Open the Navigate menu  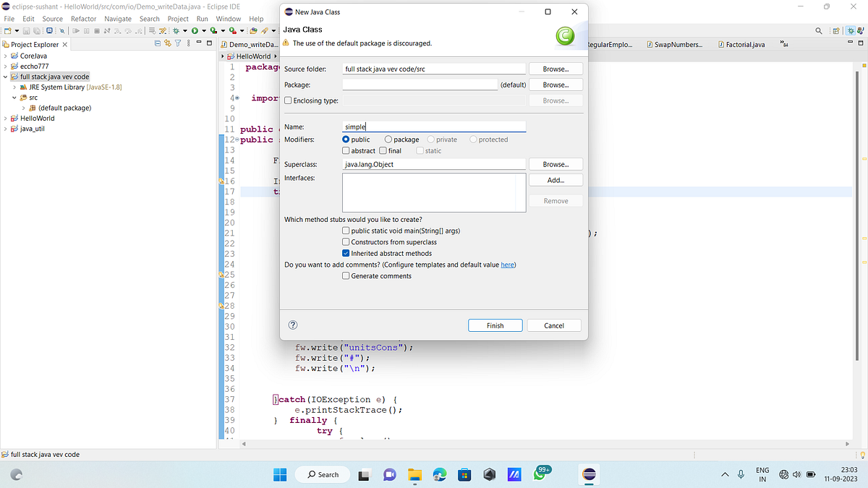pyautogui.click(x=118, y=19)
